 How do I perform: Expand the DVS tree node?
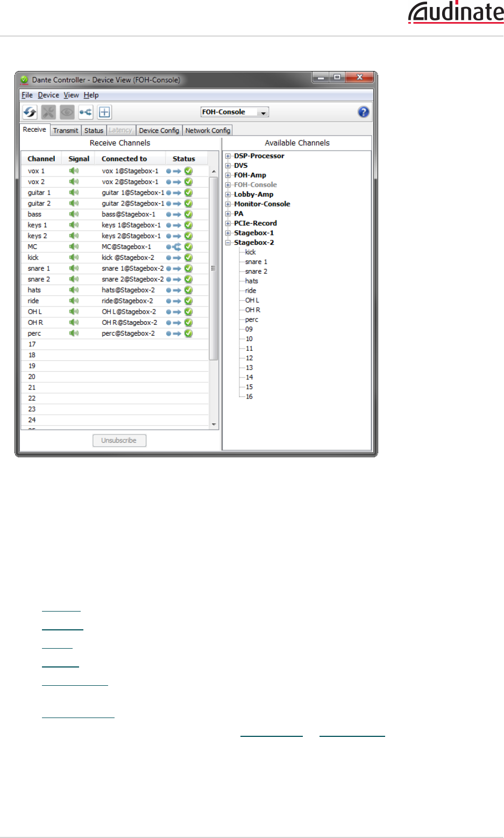click(228, 166)
